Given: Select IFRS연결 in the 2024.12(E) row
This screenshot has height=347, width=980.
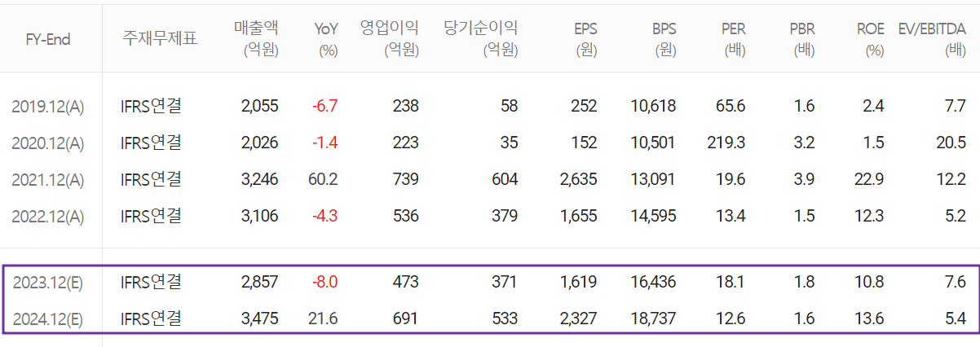Looking at the screenshot, I should pyautogui.click(x=151, y=318).
